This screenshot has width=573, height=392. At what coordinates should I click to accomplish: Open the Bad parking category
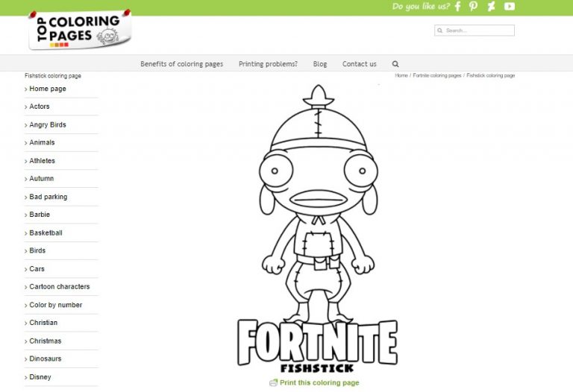click(48, 197)
